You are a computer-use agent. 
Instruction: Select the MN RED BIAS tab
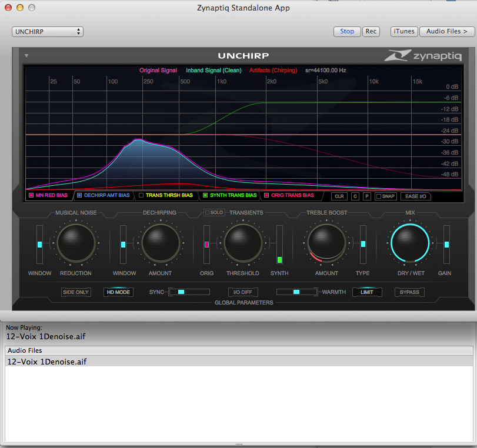click(49, 195)
